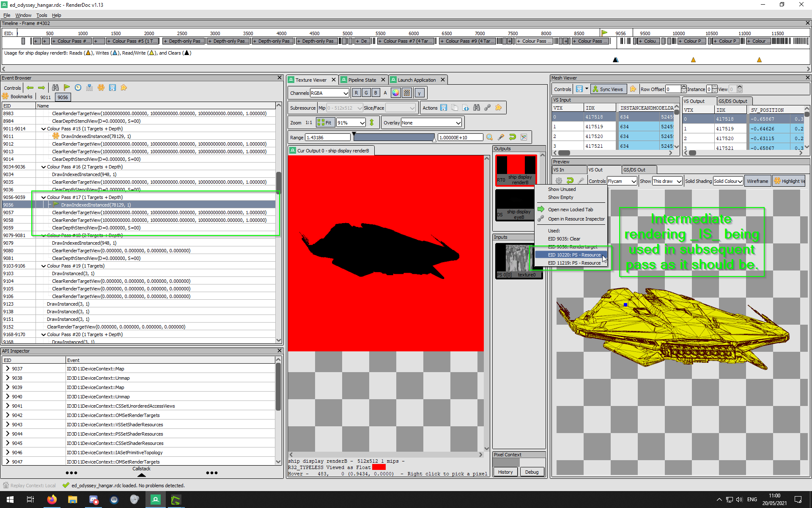Click the select columns icon in Event Browser
This screenshot has height=508, width=812.
90,88
